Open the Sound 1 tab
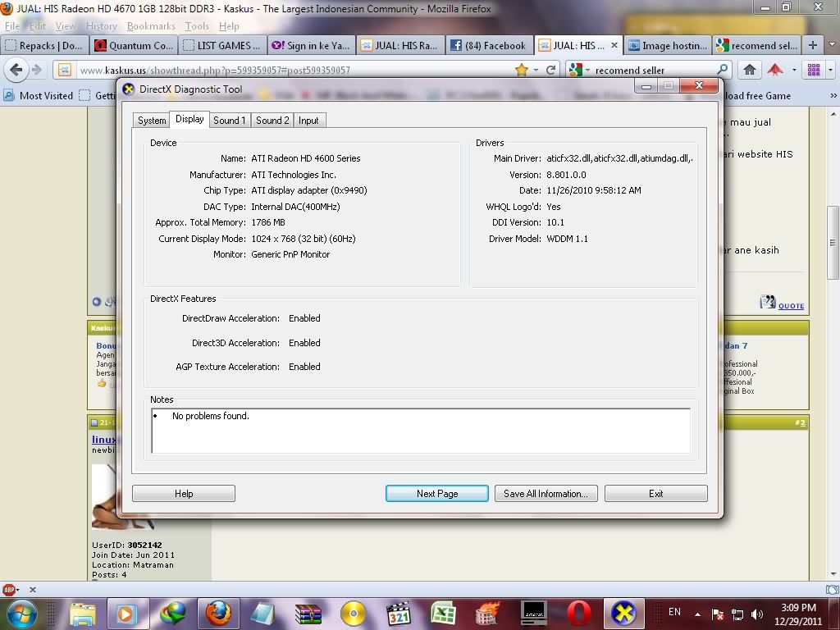Image resolution: width=840 pixels, height=630 pixels. tap(230, 120)
